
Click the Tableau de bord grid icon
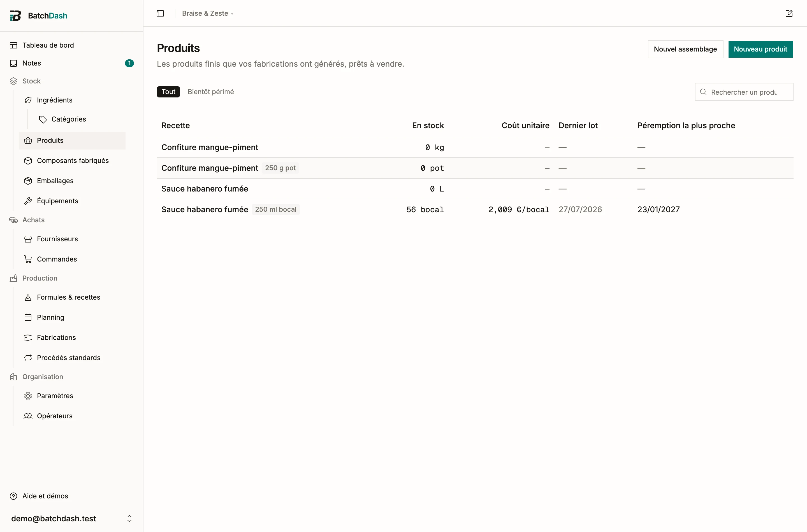click(x=13, y=45)
